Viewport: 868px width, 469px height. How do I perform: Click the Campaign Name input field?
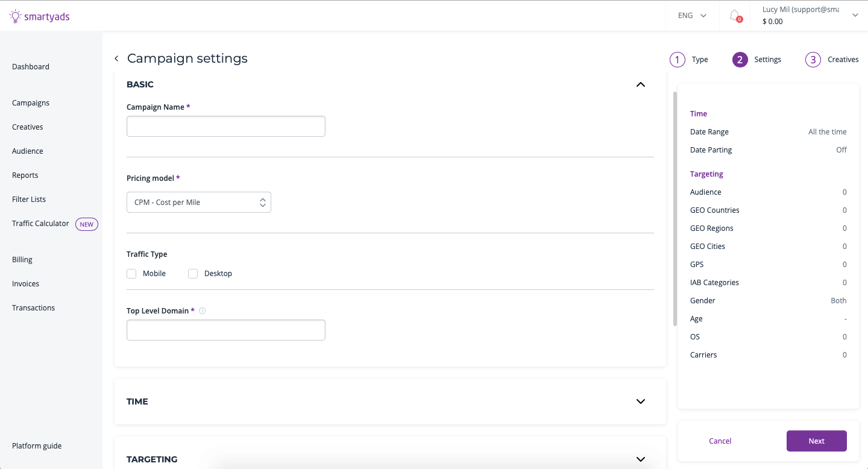[x=226, y=127]
